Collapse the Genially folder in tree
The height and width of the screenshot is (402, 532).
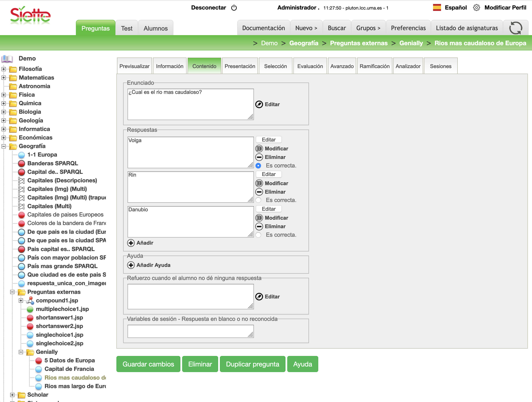click(21, 352)
